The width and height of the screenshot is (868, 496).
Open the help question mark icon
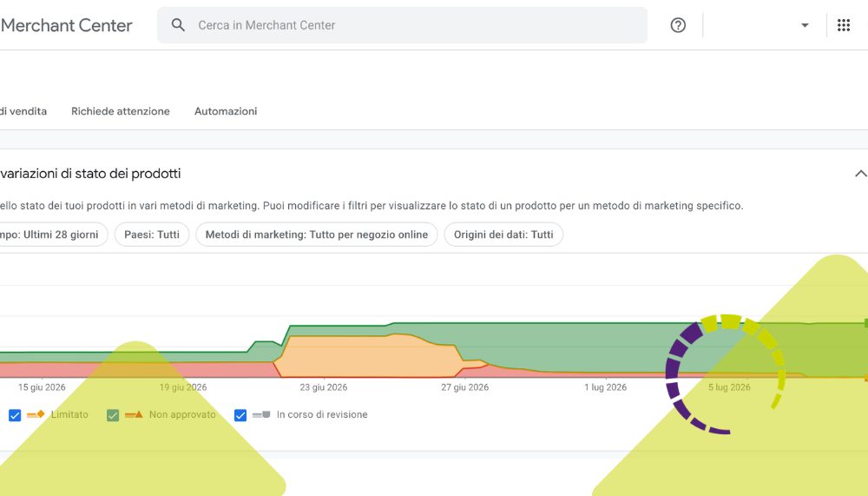[x=678, y=25]
